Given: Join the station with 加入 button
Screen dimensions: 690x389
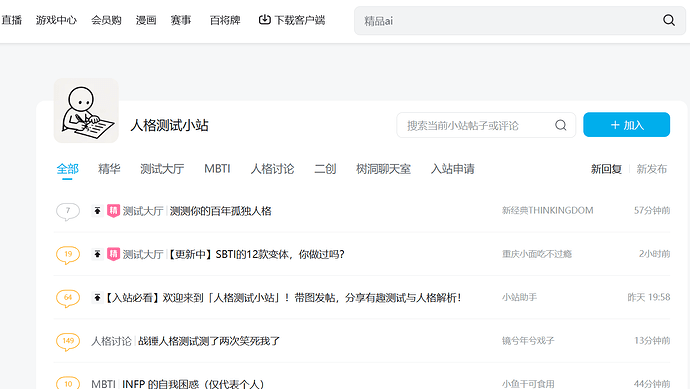Looking at the screenshot, I should tap(627, 125).
